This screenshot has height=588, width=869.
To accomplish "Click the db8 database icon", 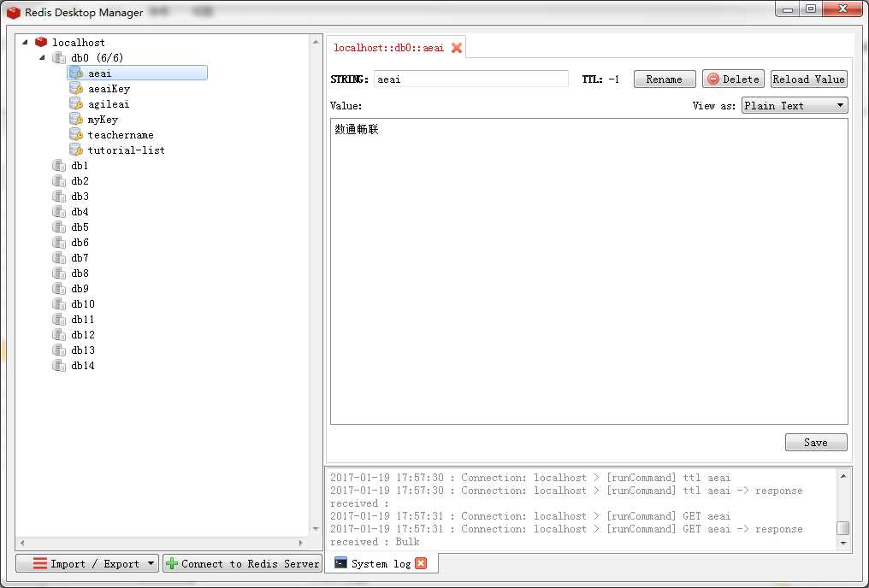I will tap(59, 273).
